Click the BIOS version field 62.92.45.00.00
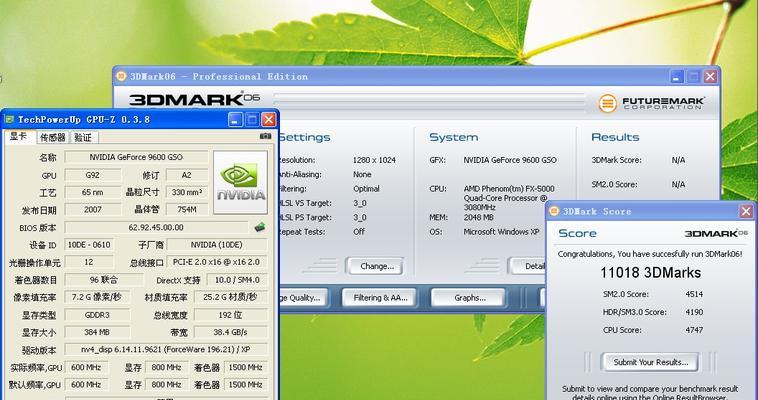758x400 pixels. point(156,227)
